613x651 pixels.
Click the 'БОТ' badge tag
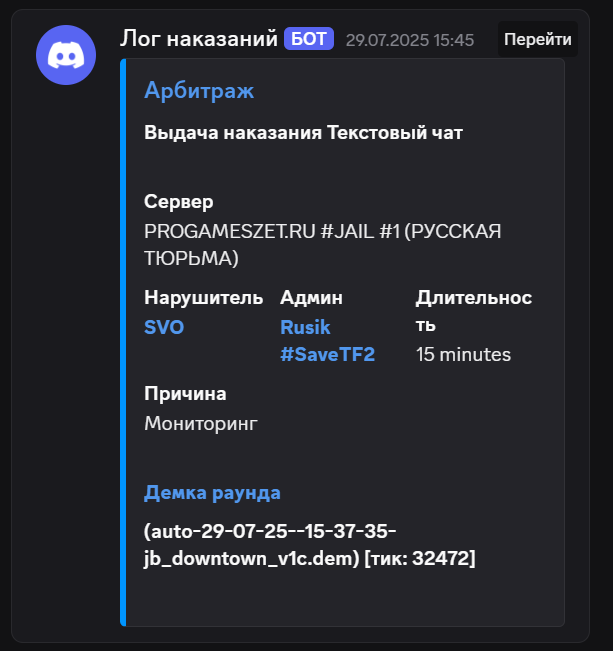tap(309, 39)
